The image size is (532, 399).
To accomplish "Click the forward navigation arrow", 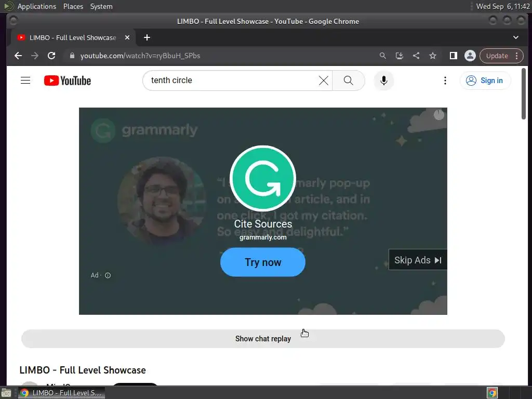I will tap(35, 56).
